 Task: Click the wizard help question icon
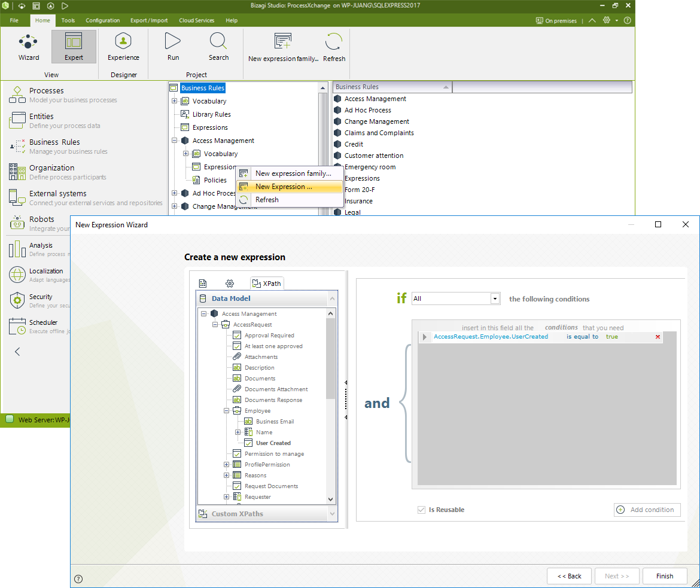click(x=78, y=579)
